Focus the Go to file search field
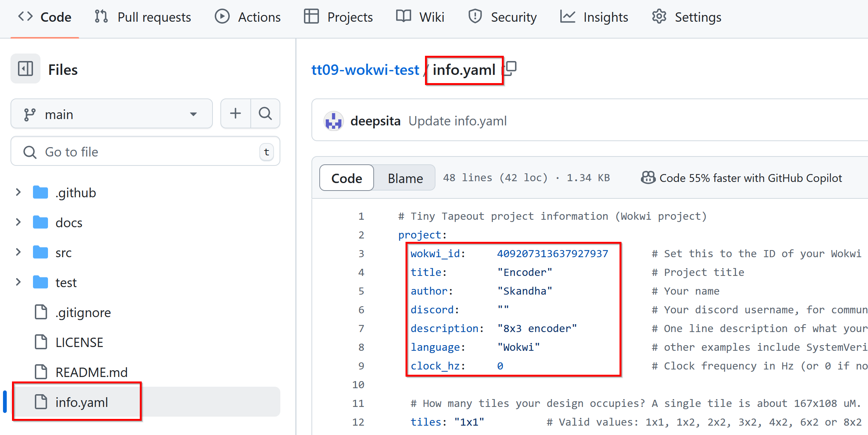The height and width of the screenshot is (435, 868). click(145, 151)
